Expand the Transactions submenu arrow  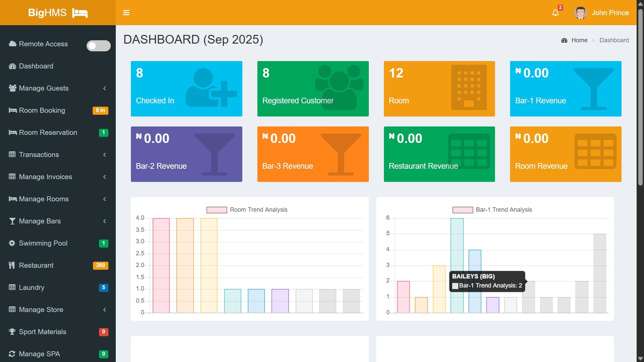pos(105,155)
